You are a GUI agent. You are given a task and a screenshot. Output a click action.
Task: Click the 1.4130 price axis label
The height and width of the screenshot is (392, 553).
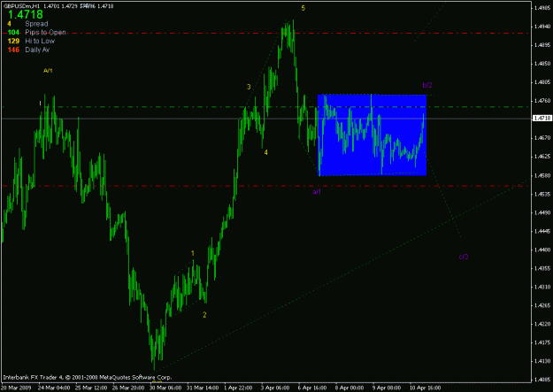tap(542, 361)
